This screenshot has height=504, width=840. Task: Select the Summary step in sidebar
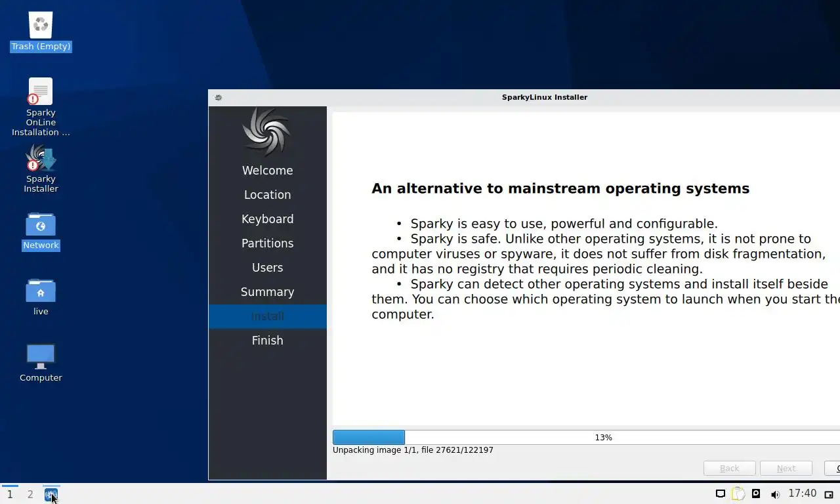point(267,292)
